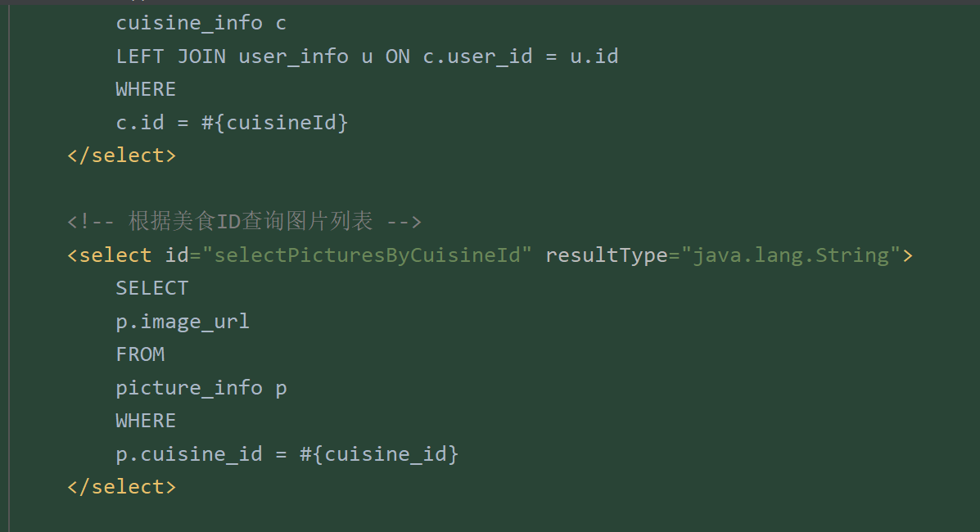Click the FROM keyword
Viewport: 980px width, 532px height.
tap(140, 354)
